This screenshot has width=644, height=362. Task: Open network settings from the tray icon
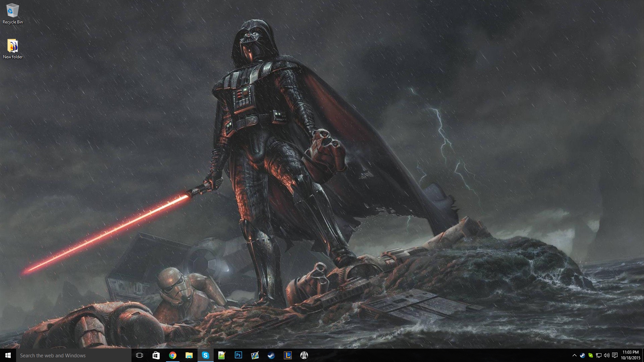(x=599, y=356)
